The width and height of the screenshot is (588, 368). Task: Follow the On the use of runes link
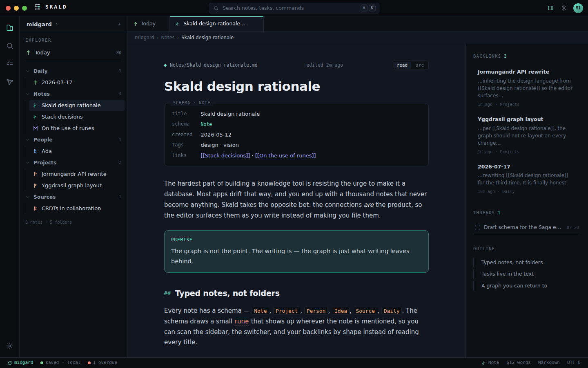pyautogui.click(x=285, y=156)
